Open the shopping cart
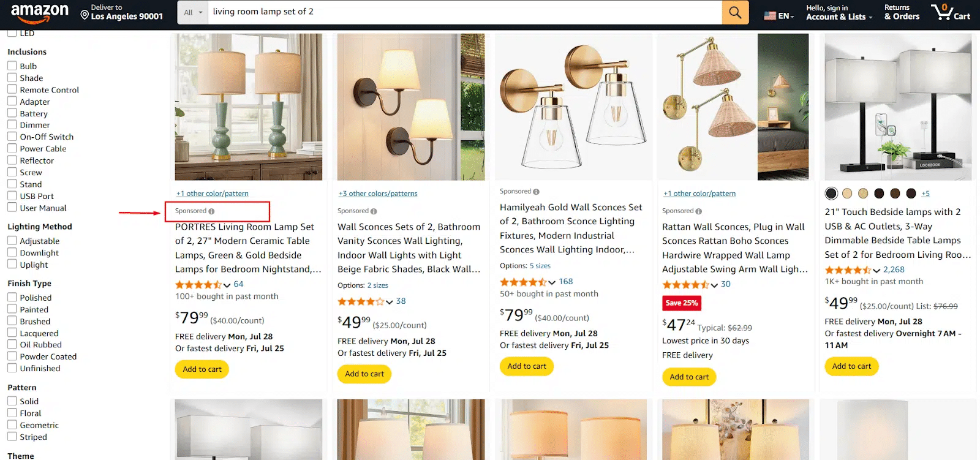980x460 pixels. [x=951, y=12]
